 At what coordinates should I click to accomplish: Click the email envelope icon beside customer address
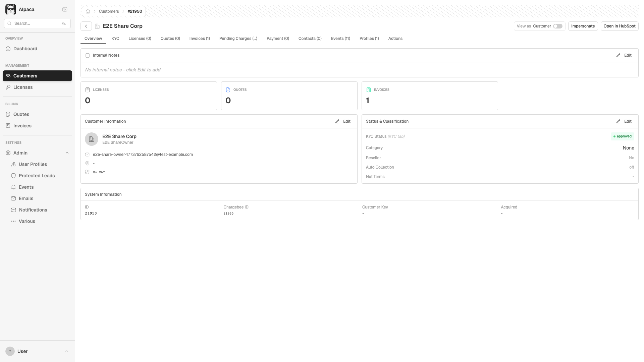coord(87,155)
